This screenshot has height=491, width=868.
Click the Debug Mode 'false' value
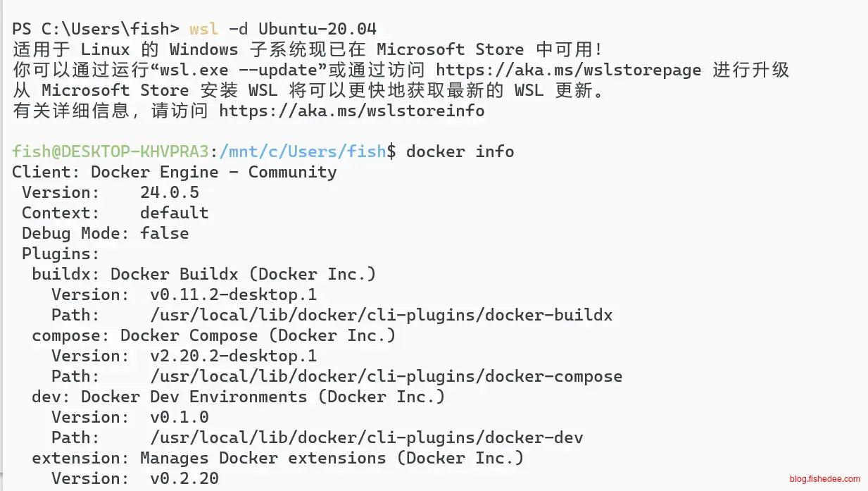[164, 233]
